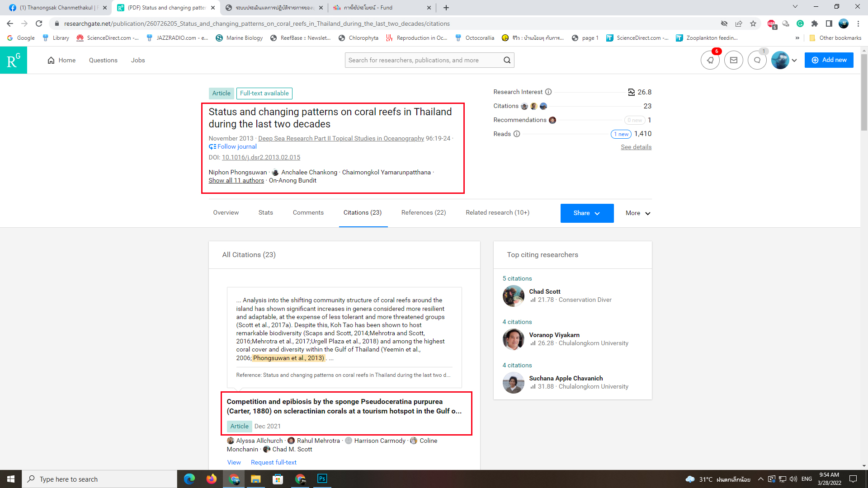Click Research Interest info icon
Screen dimensions: 868x488
pyautogui.click(x=548, y=92)
